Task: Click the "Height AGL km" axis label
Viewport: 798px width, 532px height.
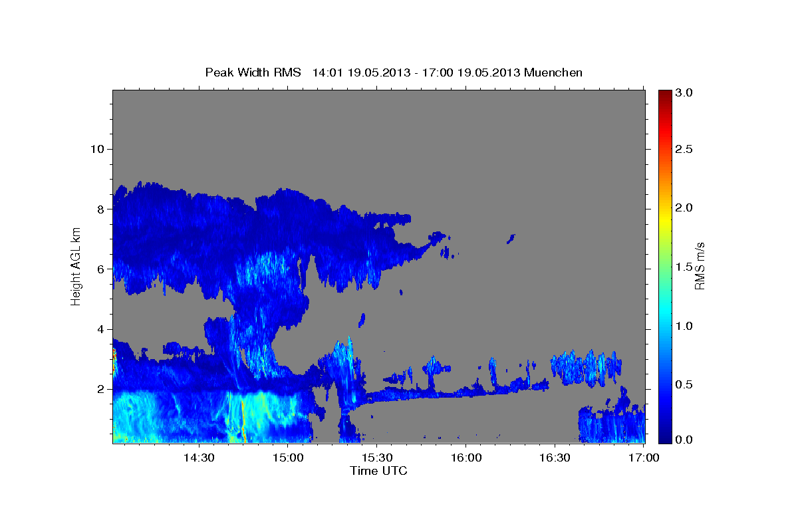Action: 76,266
